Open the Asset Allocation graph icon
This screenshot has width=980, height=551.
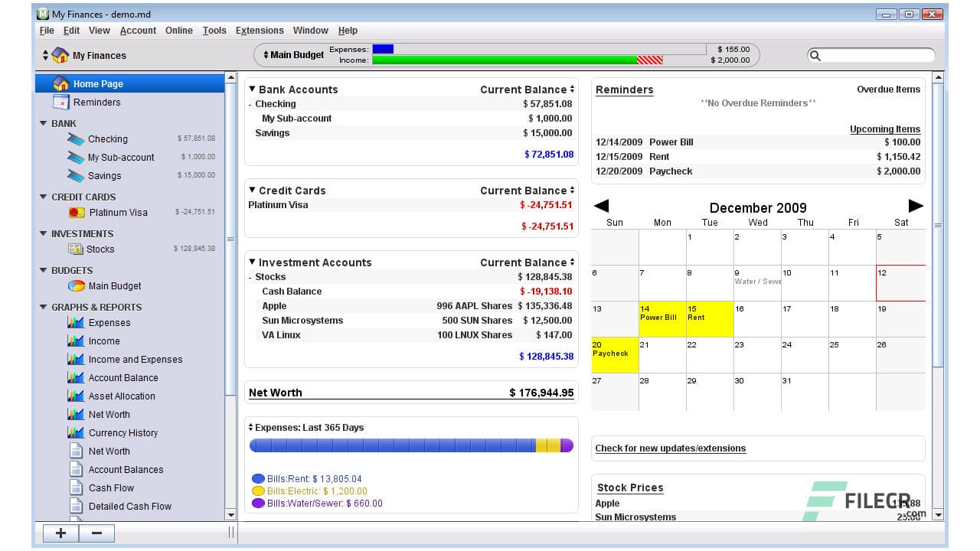(76, 396)
